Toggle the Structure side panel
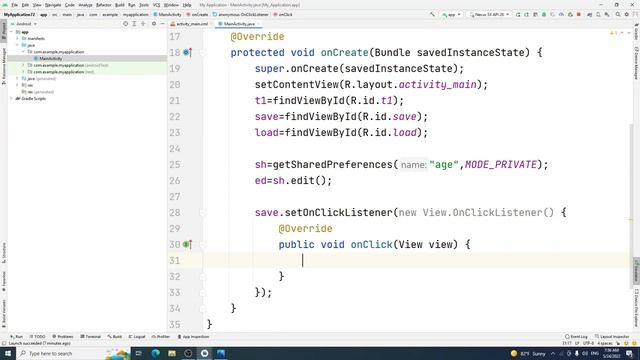 4,253
